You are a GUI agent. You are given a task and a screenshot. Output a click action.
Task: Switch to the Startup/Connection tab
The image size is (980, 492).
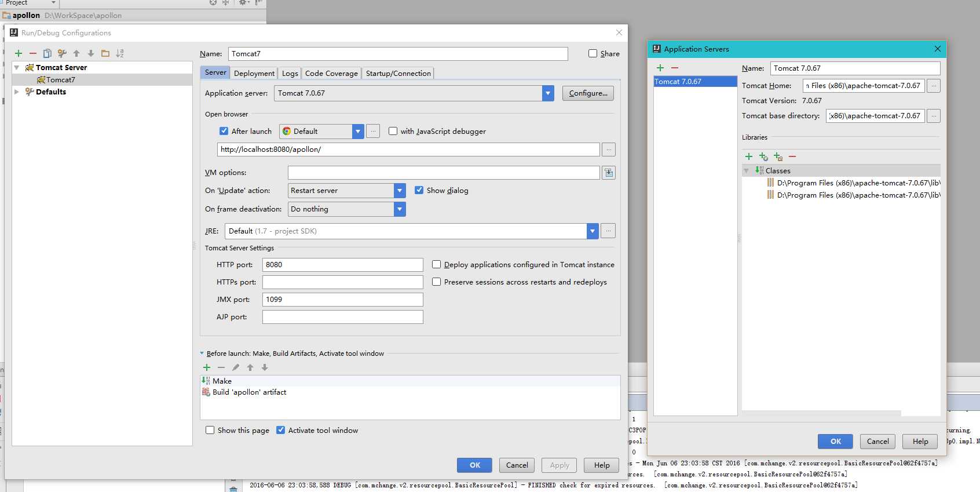[398, 74]
